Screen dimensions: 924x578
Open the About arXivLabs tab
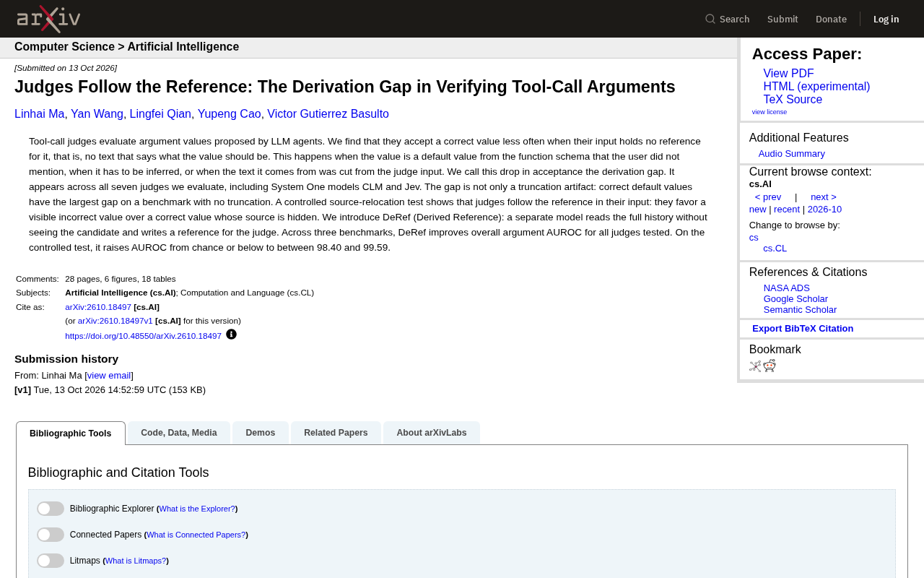(x=432, y=433)
